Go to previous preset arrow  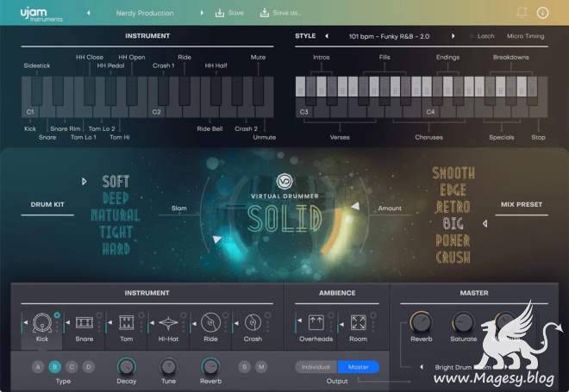88,13
